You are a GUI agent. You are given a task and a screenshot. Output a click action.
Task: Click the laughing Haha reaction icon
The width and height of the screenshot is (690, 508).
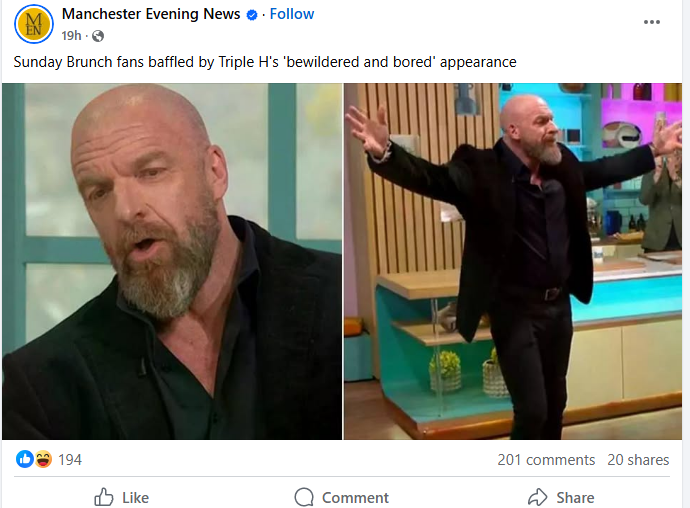43,459
